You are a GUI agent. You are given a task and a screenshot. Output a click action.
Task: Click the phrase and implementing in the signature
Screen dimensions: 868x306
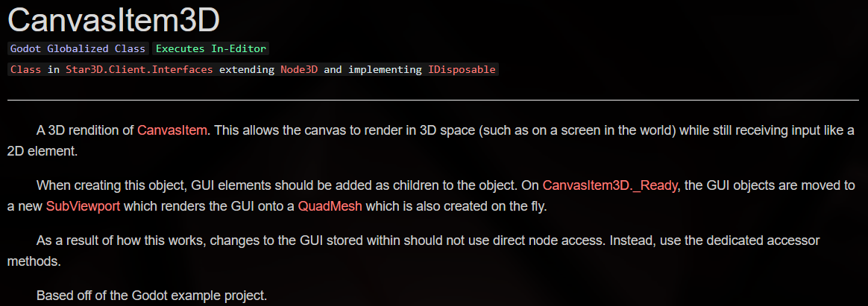[373, 70]
